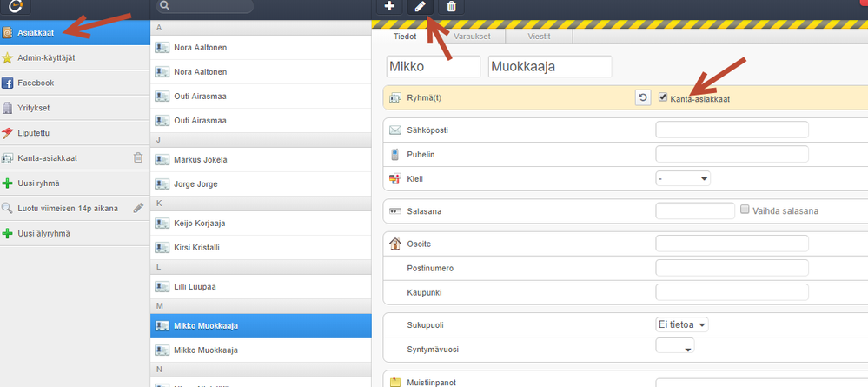Click the Sähköposti email input field
Viewport: 868px width, 387px height.
click(x=732, y=130)
